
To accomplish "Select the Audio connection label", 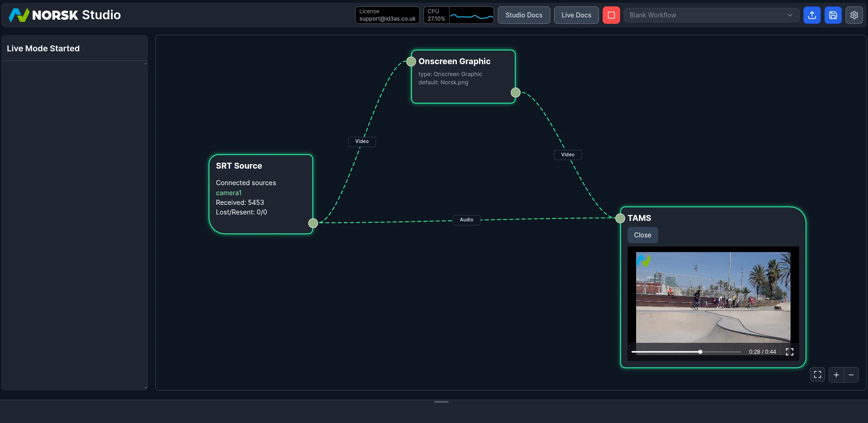I will [x=467, y=220].
